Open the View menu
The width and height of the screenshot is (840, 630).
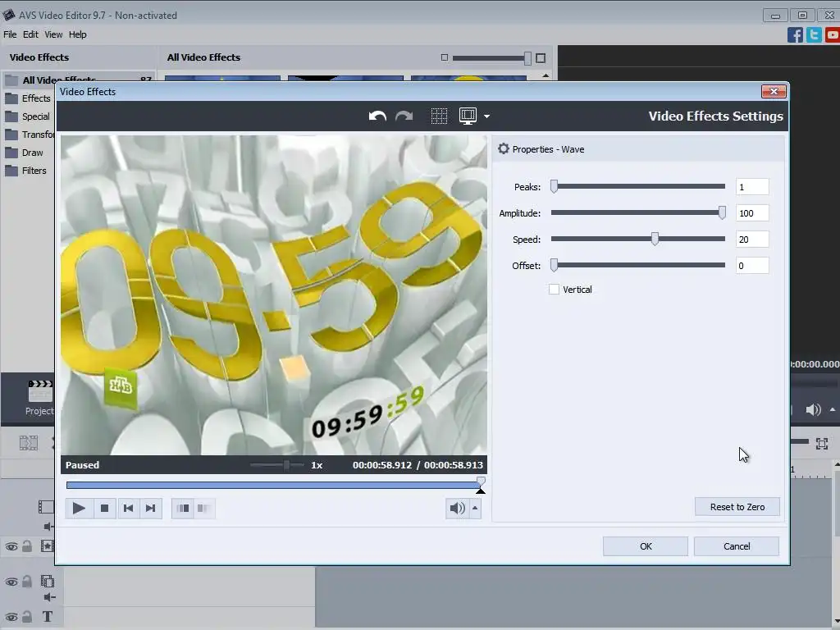click(x=53, y=34)
